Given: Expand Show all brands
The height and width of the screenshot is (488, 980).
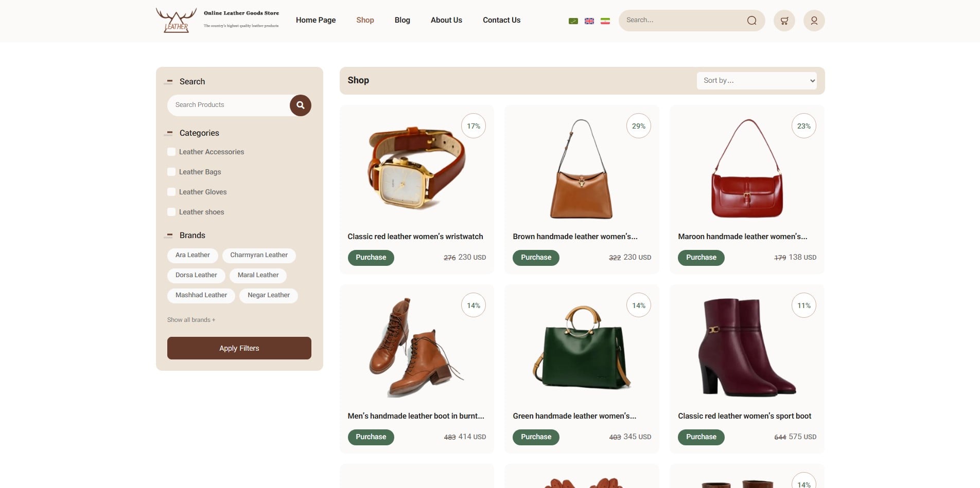Looking at the screenshot, I should point(191,320).
